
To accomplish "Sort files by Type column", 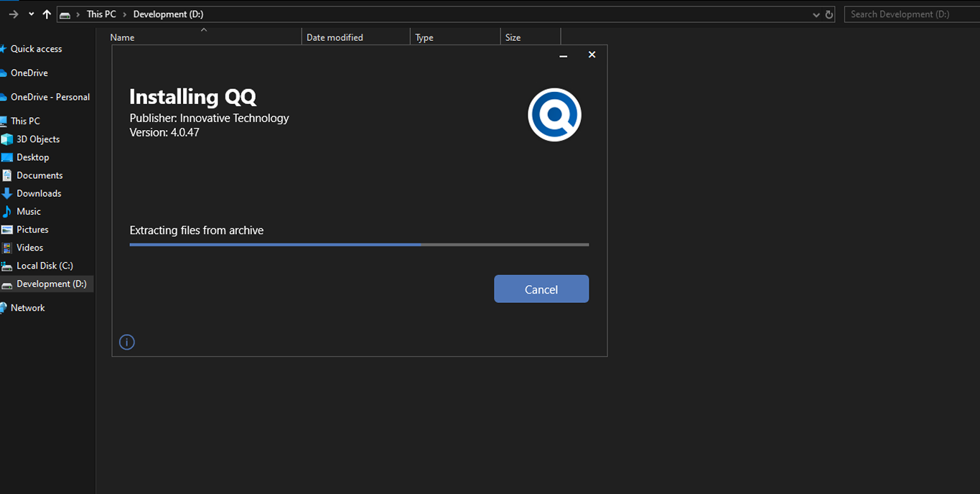I will tap(455, 37).
